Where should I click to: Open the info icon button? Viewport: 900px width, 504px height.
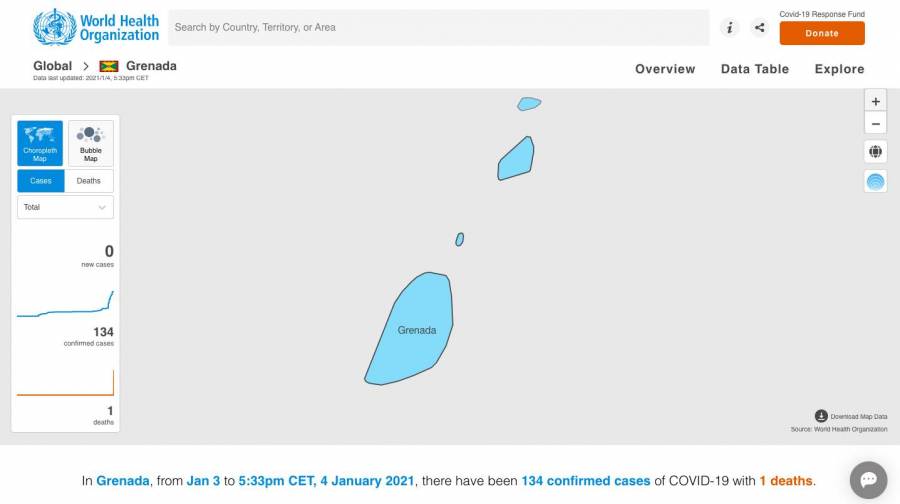point(730,28)
